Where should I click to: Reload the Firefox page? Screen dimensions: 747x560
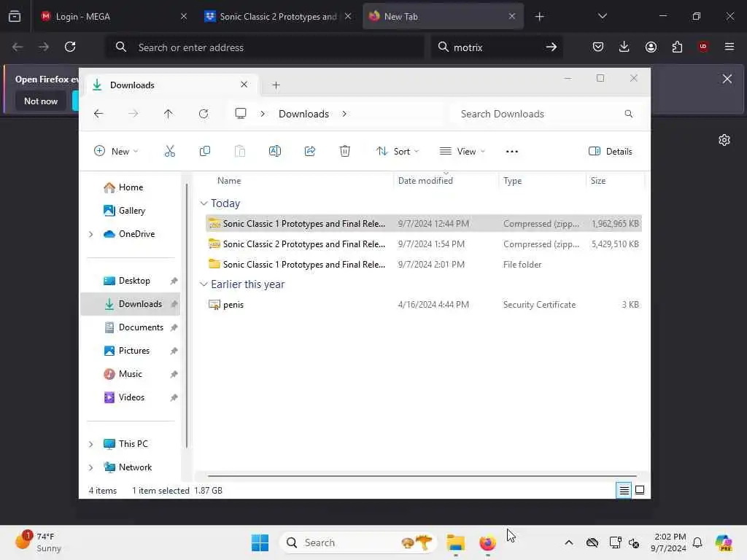click(x=70, y=47)
